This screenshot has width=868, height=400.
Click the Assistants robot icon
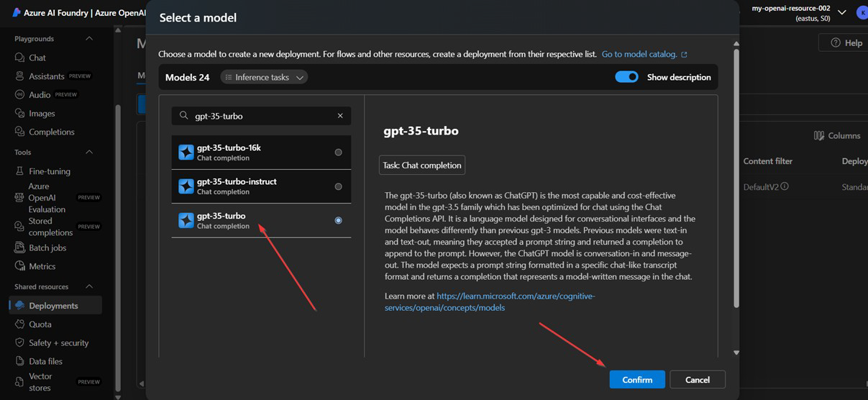20,76
